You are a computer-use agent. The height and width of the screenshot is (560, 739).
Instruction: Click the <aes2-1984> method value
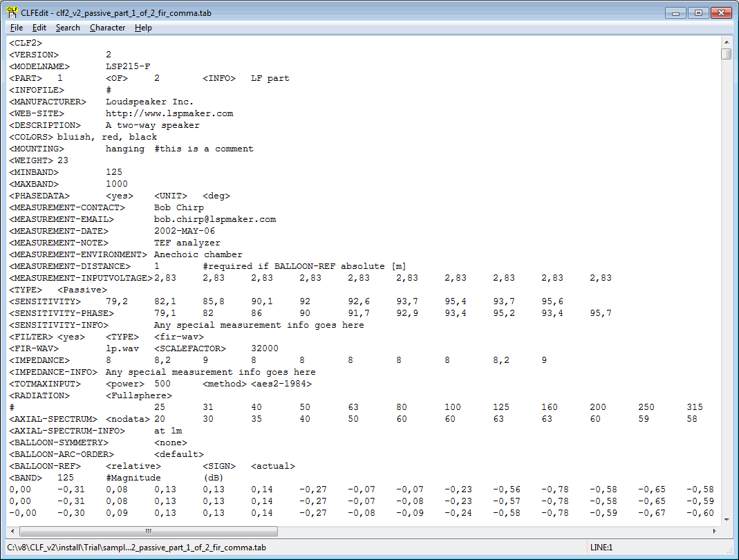pos(281,384)
